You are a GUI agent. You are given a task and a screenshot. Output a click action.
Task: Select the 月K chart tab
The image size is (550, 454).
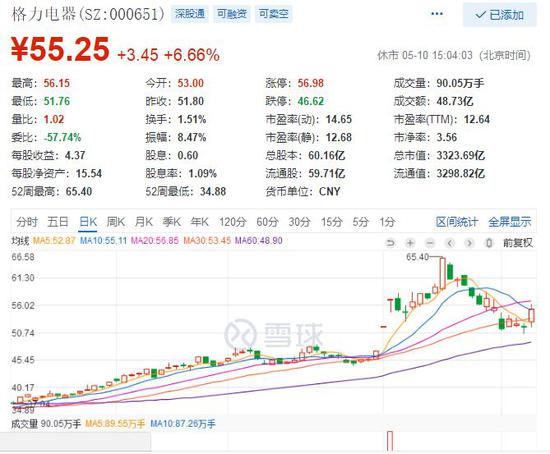[x=143, y=222]
